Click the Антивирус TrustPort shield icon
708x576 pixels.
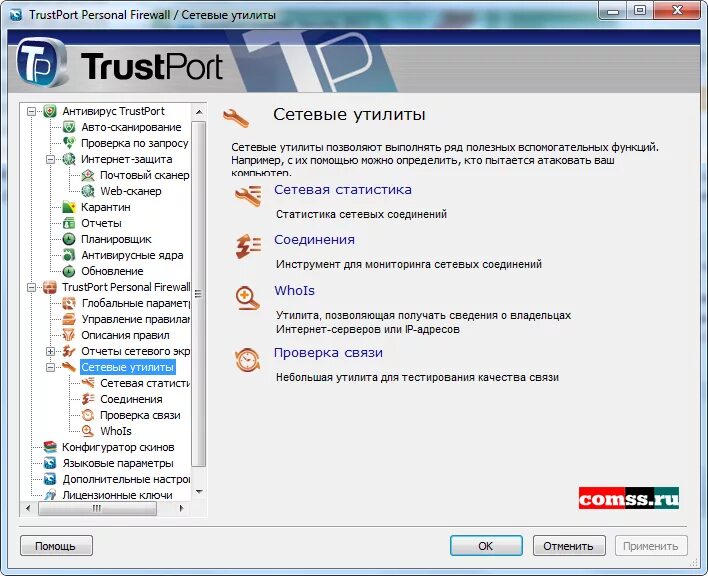50,111
